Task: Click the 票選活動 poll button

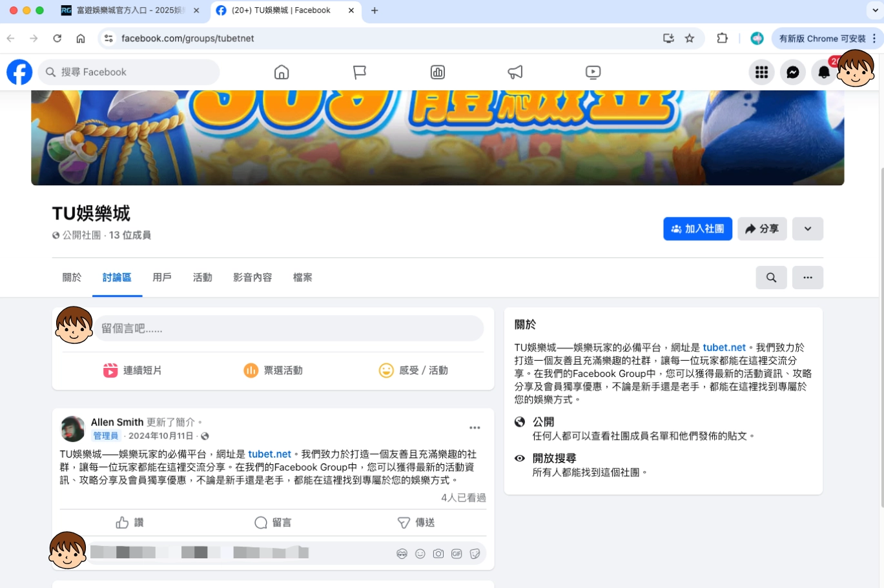Action: [273, 370]
